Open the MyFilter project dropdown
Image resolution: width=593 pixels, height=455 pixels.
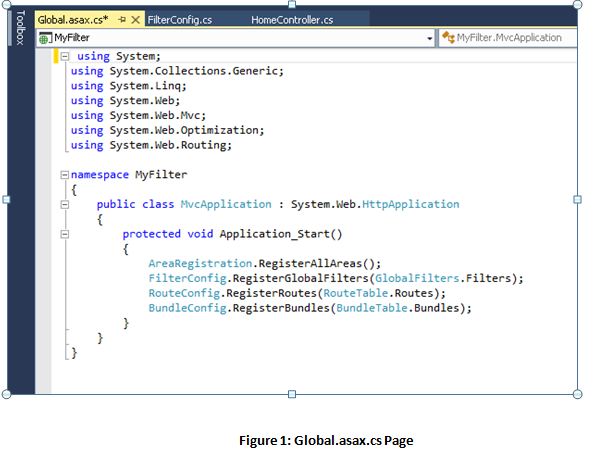click(429, 38)
